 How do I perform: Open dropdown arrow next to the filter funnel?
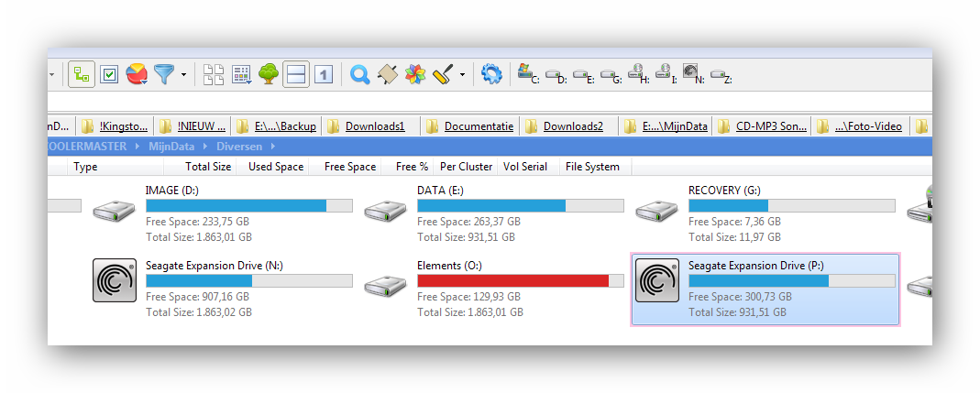click(183, 75)
